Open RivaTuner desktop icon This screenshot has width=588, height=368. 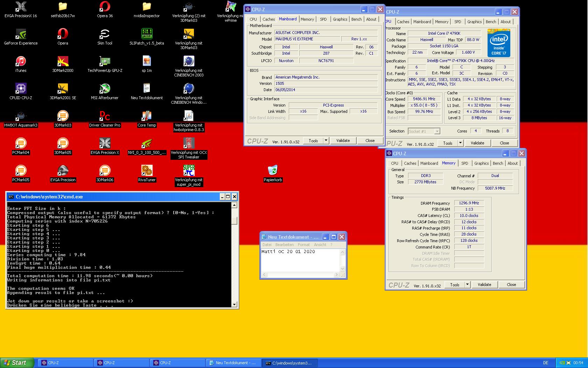pos(147,173)
